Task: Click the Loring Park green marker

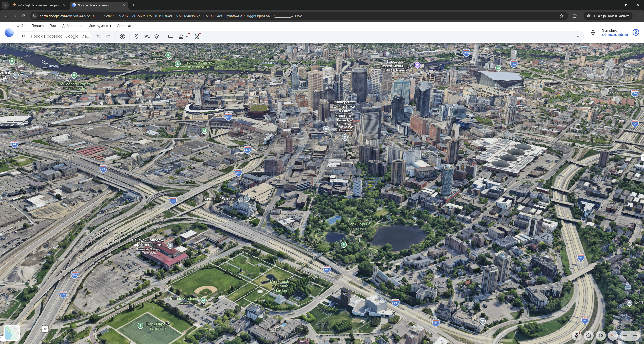Action: point(344,244)
